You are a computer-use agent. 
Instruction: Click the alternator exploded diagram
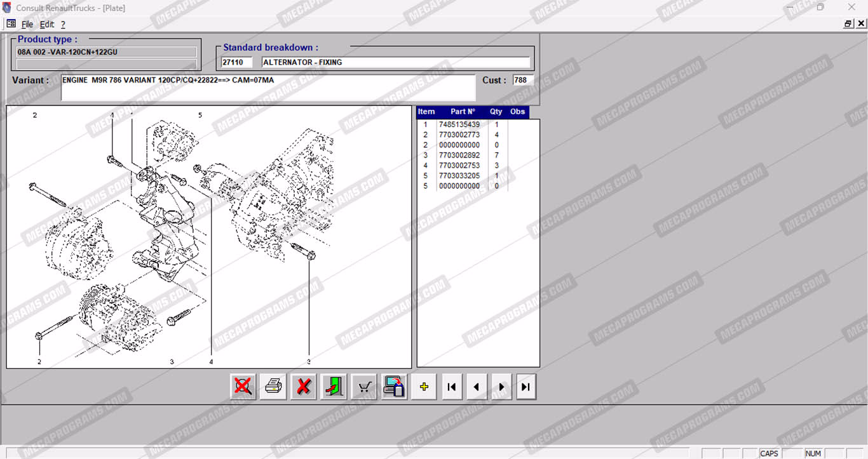point(209,236)
